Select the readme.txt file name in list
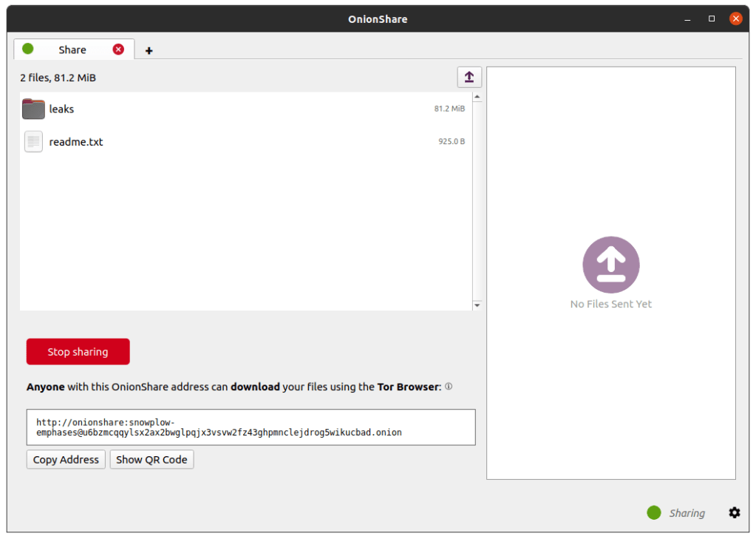Image resolution: width=756 pixels, height=539 pixels. pyautogui.click(x=76, y=141)
